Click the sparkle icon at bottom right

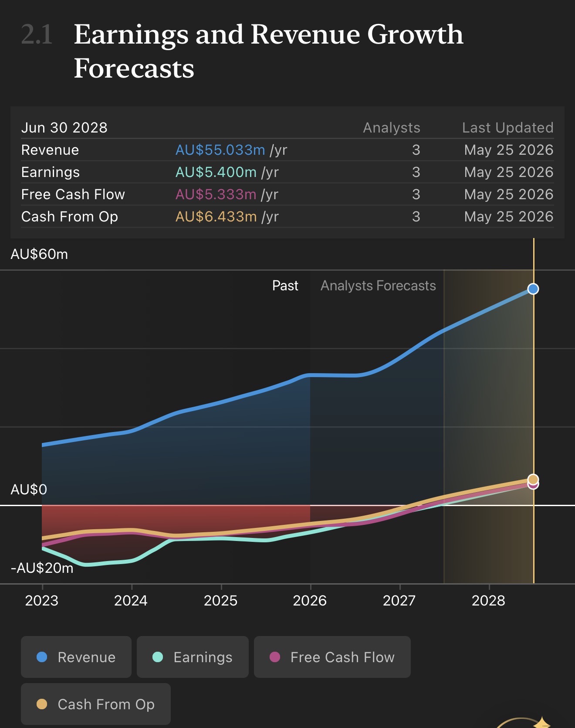(x=541, y=723)
